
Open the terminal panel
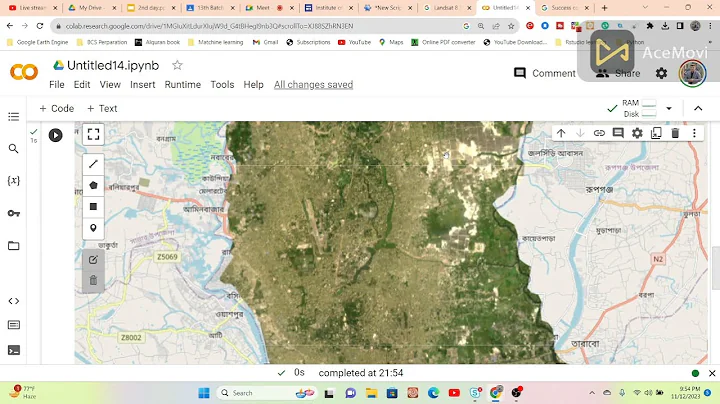point(14,350)
